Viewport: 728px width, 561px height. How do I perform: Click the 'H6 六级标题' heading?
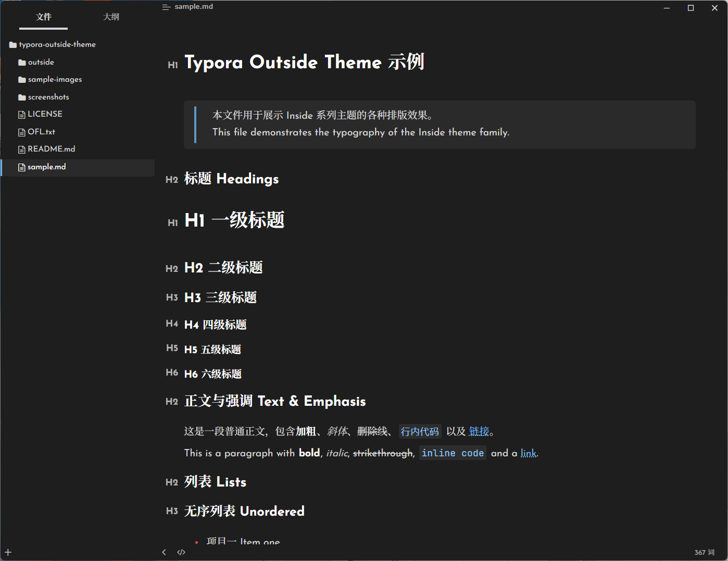coord(213,374)
